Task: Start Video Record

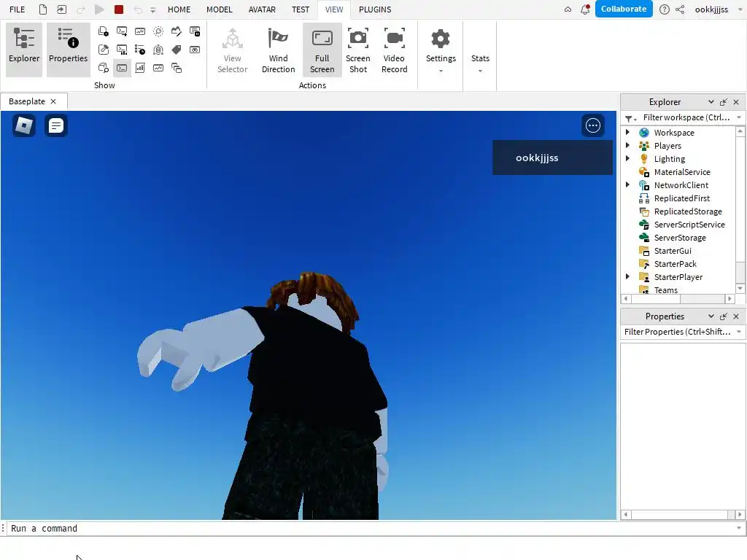Action: pyautogui.click(x=395, y=38)
